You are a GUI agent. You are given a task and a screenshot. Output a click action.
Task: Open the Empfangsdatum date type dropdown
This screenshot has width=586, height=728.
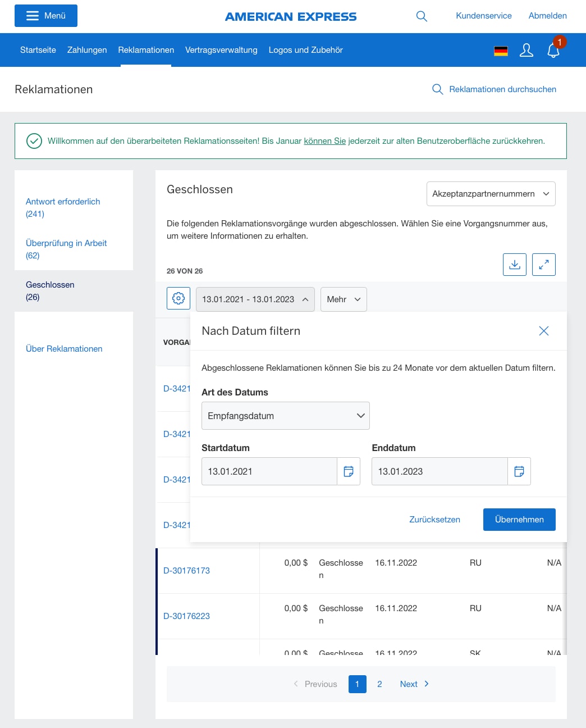285,416
